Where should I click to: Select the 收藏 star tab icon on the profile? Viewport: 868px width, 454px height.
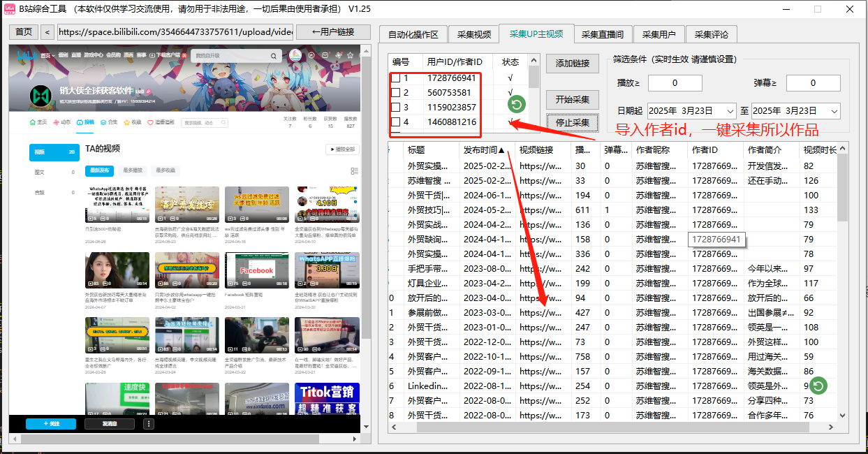tap(128, 121)
